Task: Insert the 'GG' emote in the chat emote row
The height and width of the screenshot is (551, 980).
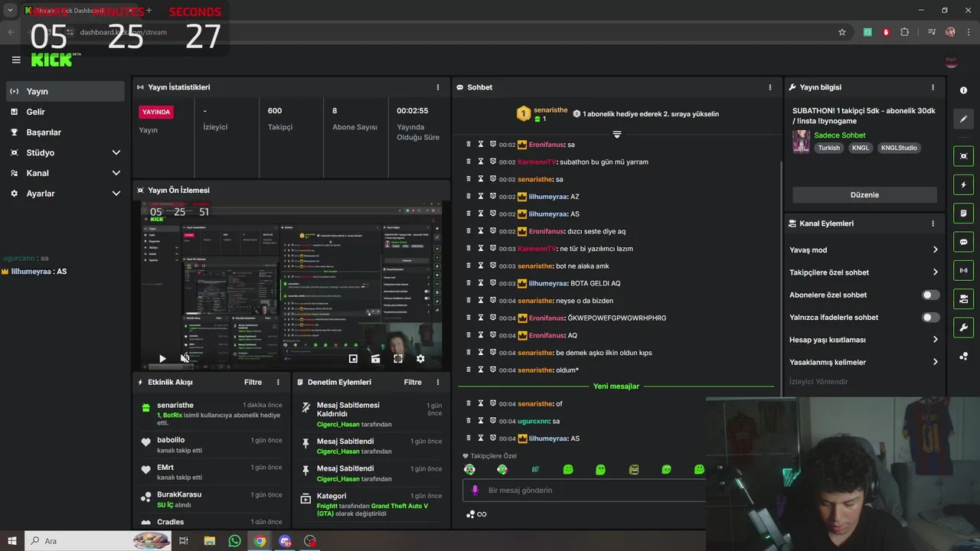Action: [535, 469]
